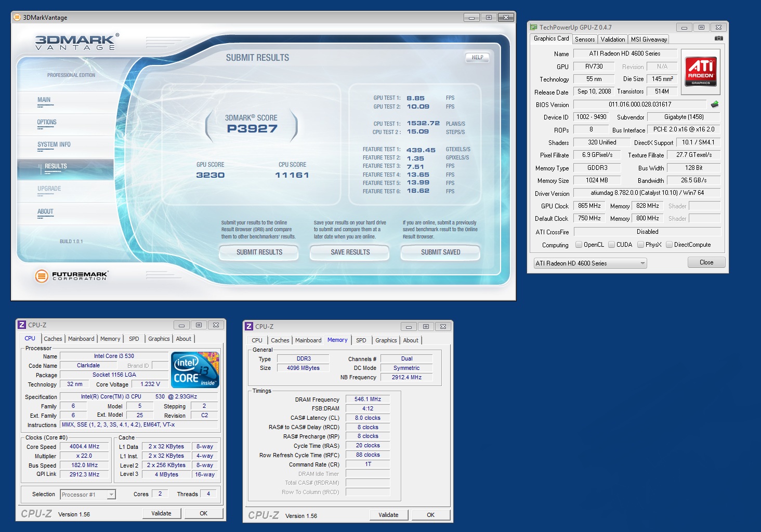Open About tab in CPU-Z CPU window
Image resolution: width=761 pixels, height=532 pixels.
(x=183, y=339)
